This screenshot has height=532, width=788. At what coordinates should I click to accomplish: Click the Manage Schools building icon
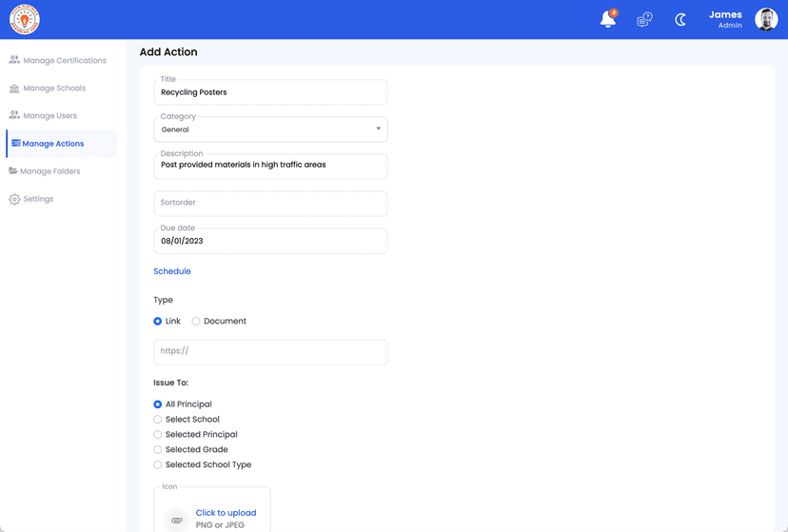(14, 89)
